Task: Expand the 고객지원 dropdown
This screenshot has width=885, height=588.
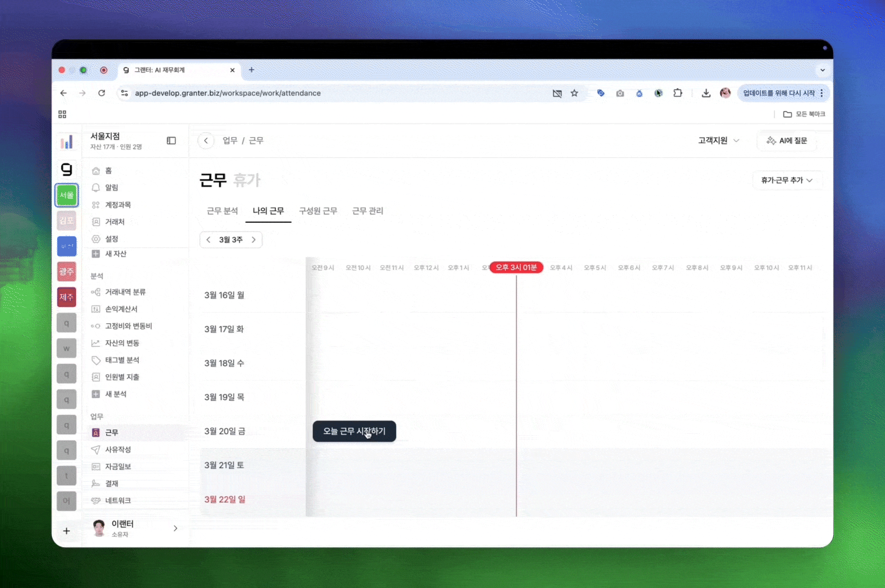Action: click(x=719, y=140)
